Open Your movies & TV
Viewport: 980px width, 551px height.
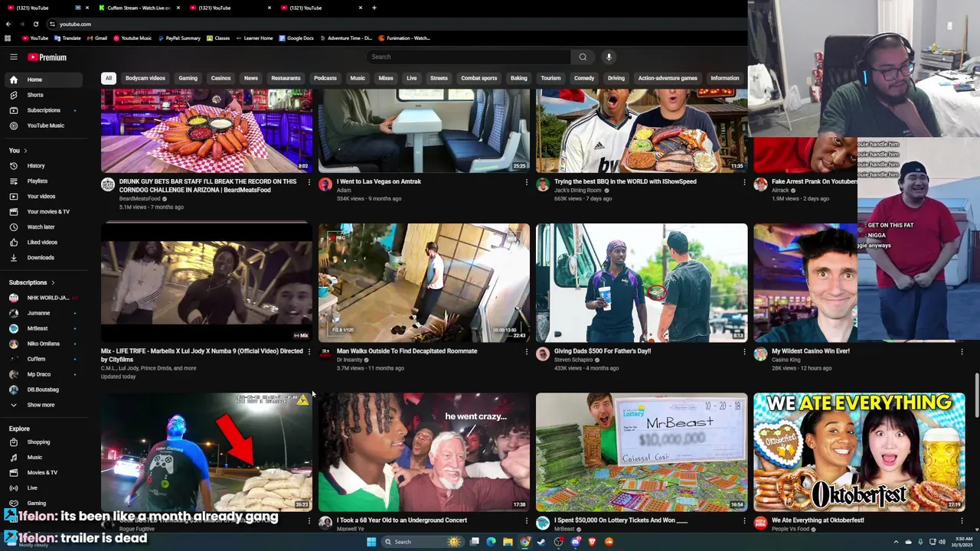(x=43, y=212)
